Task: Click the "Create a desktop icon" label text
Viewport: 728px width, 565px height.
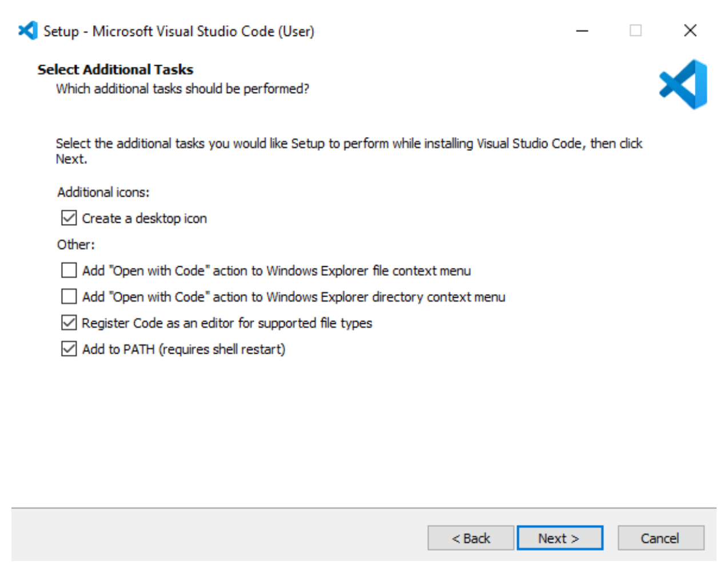Action: coord(145,218)
